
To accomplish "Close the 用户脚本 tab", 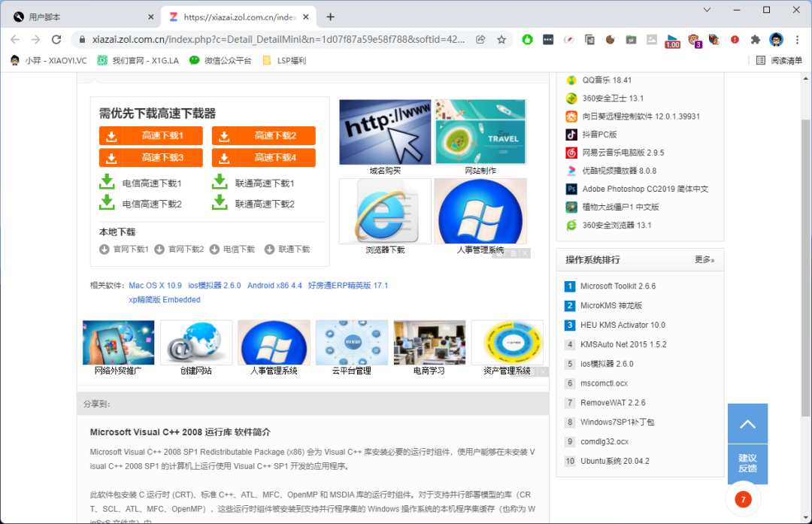I will (150, 17).
